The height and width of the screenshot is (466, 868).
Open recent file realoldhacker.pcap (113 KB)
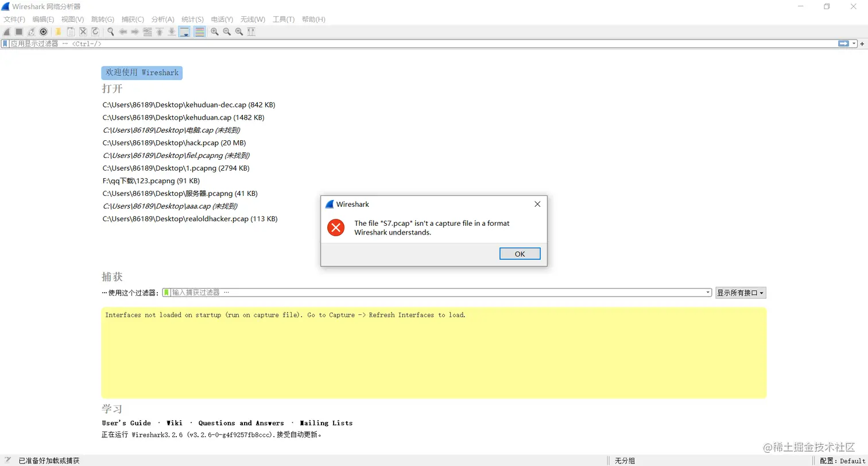190,218
